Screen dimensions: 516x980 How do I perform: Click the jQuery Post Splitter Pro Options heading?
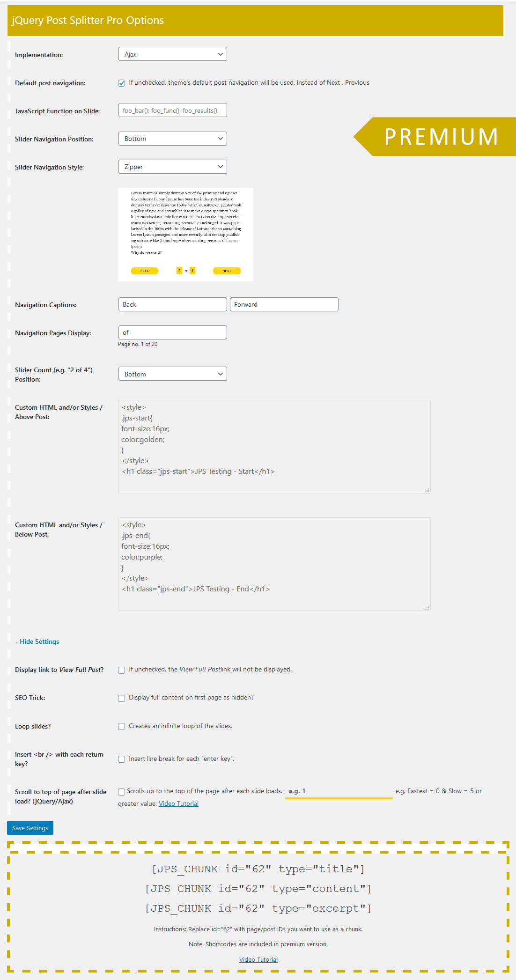coord(88,20)
